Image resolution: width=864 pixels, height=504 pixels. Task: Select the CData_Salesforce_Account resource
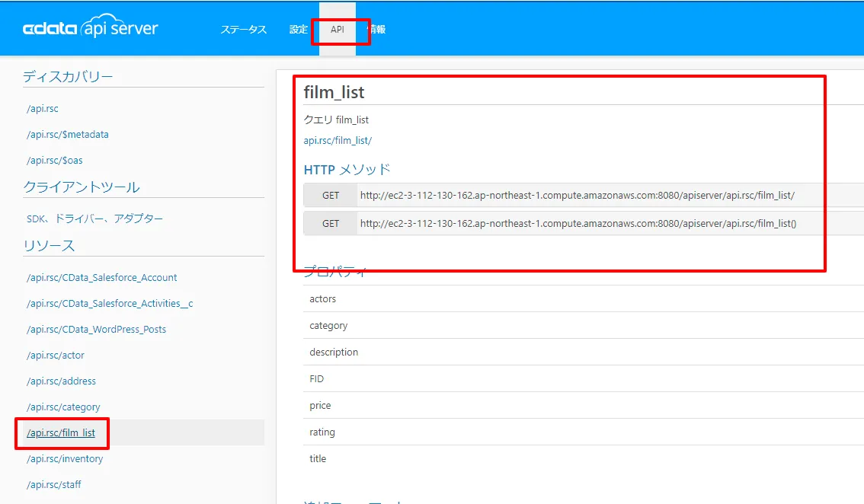pyautogui.click(x=102, y=278)
